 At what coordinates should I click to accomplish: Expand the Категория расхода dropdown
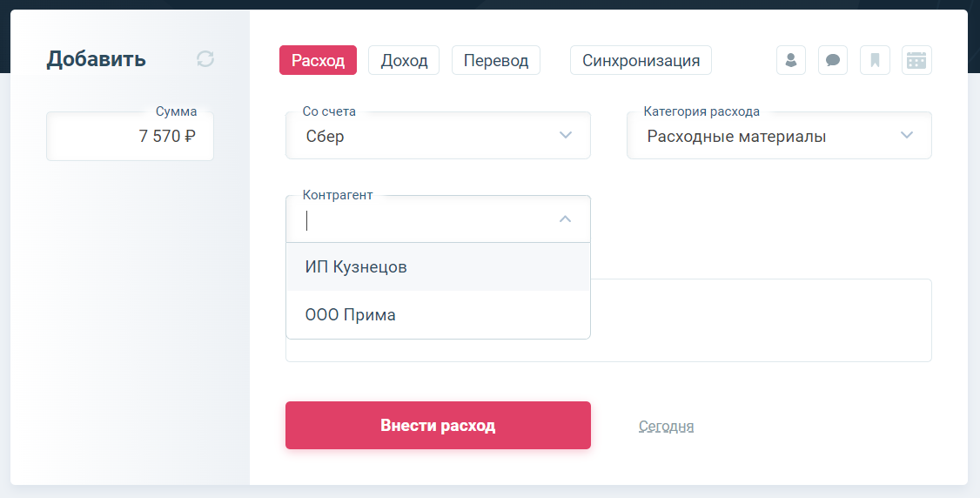pyautogui.click(x=779, y=136)
